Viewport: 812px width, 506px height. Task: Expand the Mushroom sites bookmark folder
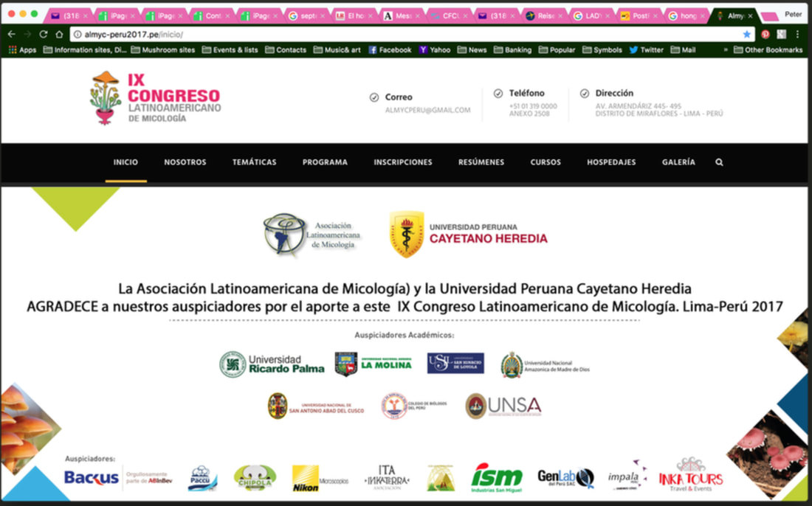[163, 49]
